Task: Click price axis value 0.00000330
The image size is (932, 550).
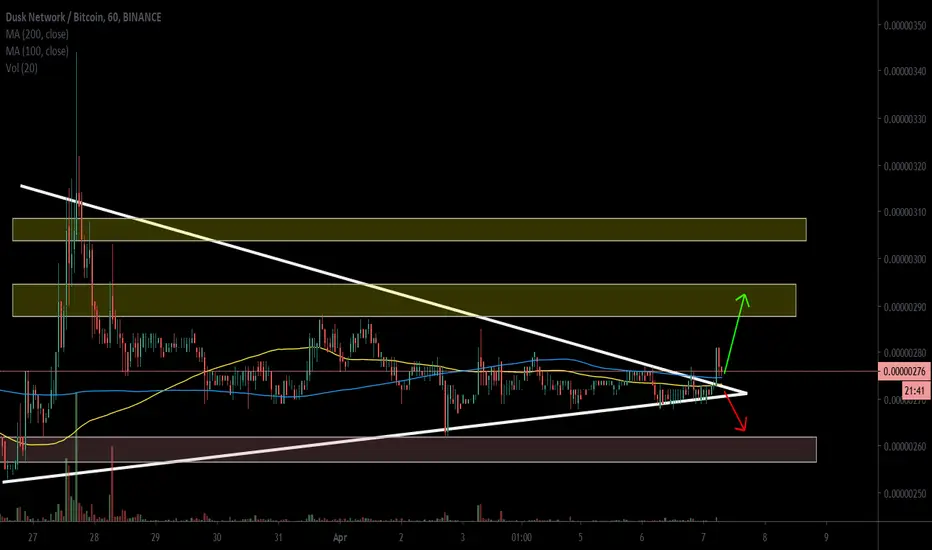Action: click(x=905, y=119)
